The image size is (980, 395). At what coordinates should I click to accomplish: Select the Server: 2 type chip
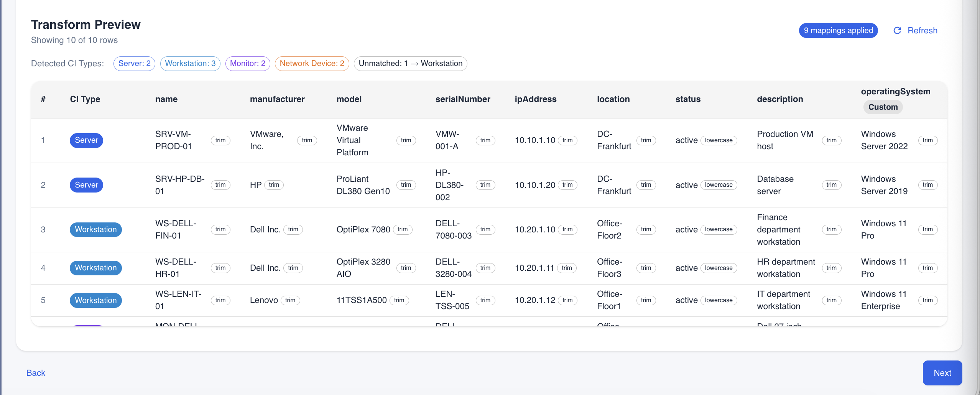[134, 64]
